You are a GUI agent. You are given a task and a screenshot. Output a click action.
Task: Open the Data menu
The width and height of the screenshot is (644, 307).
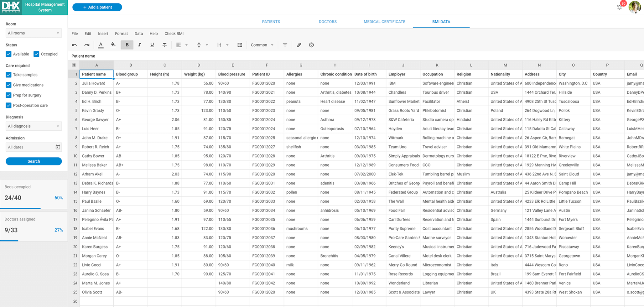coord(138,34)
